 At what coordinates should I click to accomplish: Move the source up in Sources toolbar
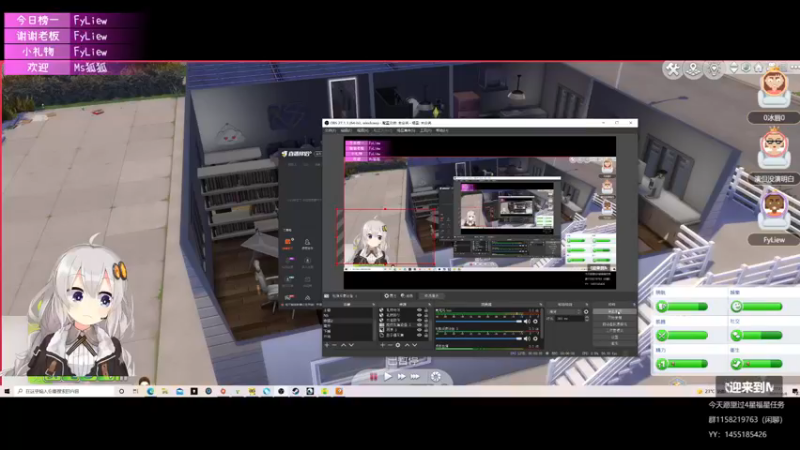pyautogui.click(x=407, y=345)
